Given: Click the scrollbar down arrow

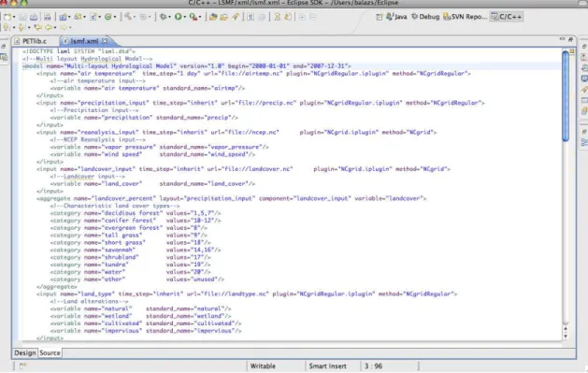Looking at the screenshot, I should point(566,337).
